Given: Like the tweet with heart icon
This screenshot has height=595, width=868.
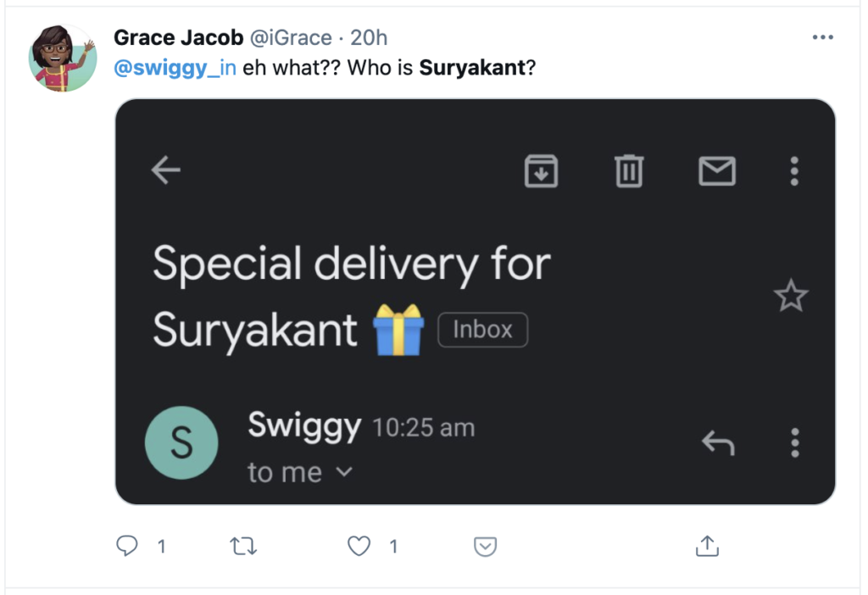Looking at the screenshot, I should (359, 547).
